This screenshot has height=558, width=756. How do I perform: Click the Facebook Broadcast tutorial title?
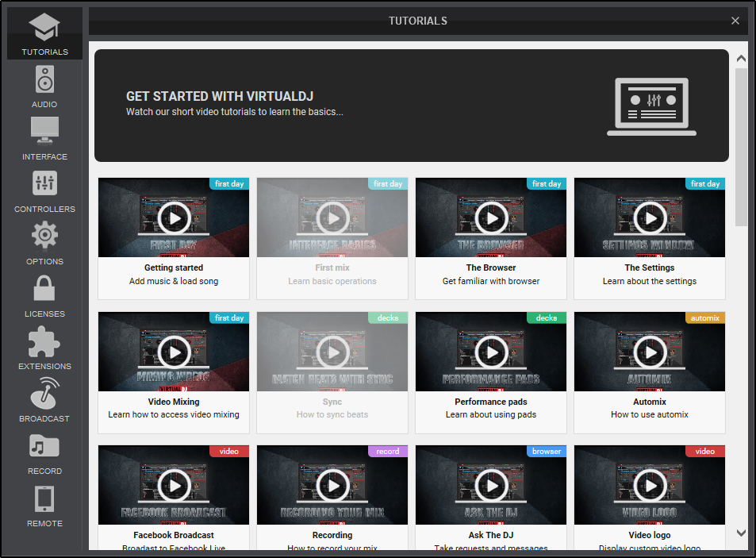[x=174, y=535]
